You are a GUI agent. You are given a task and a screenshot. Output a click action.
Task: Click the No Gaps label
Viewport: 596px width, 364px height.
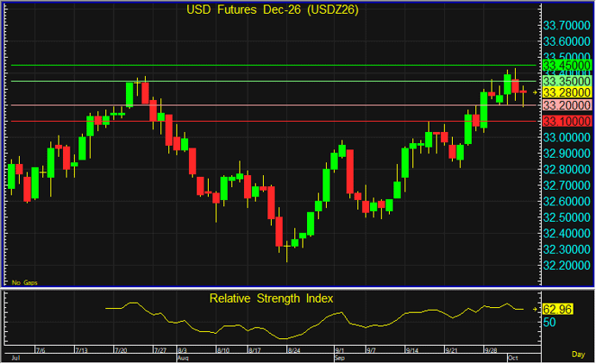24,282
